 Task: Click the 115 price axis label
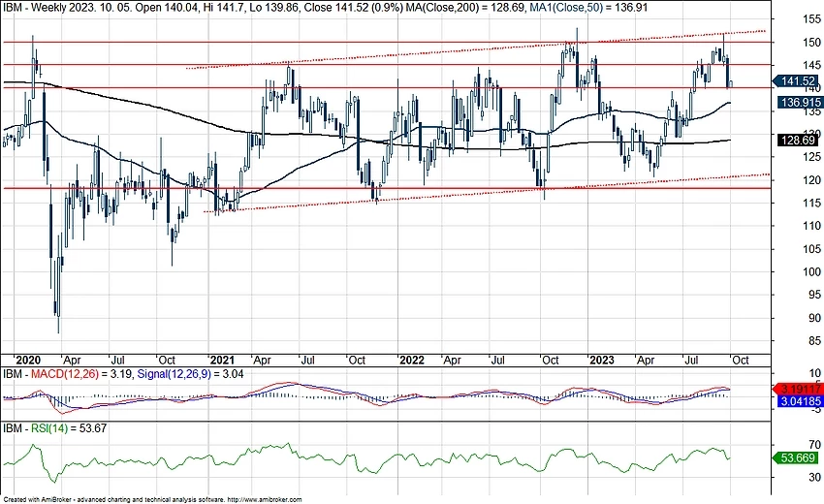tap(811, 203)
